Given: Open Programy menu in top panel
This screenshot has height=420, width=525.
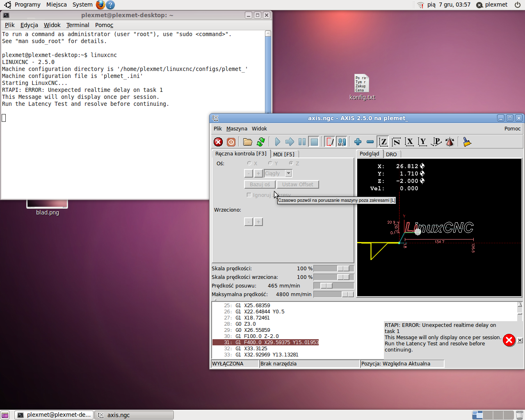Looking at the screenshot, I should click(27, 5).
